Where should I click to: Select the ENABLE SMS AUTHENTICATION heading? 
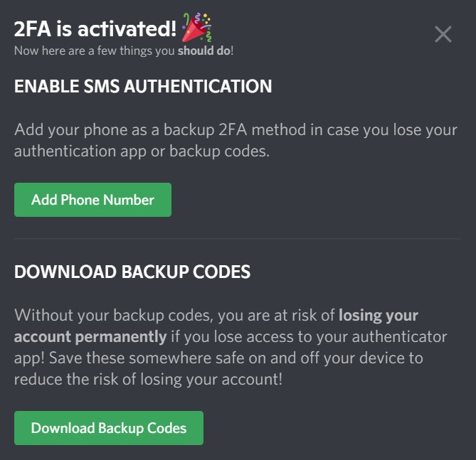(143, 87)
